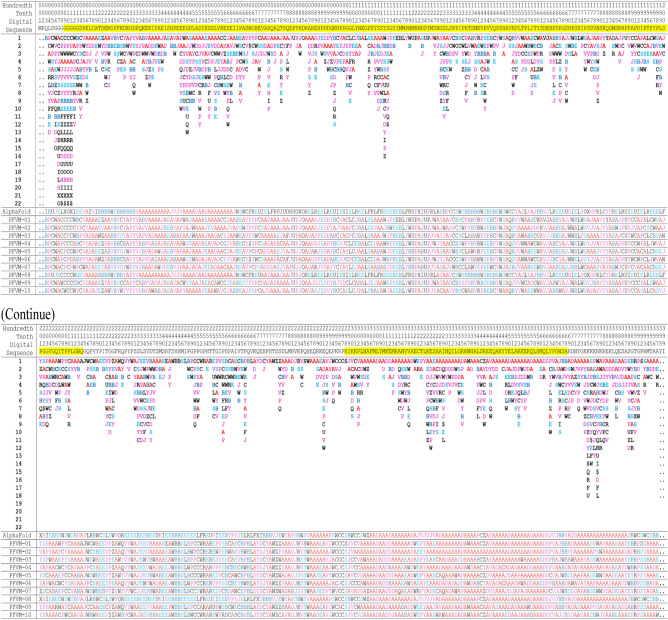Click "PFVM-04" row label in the continued block
668x620 pixels.
(20, 567)
